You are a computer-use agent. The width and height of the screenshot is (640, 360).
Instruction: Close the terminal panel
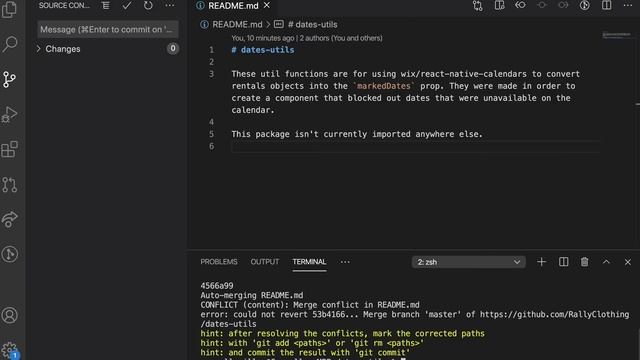click(x=628, y=262)
